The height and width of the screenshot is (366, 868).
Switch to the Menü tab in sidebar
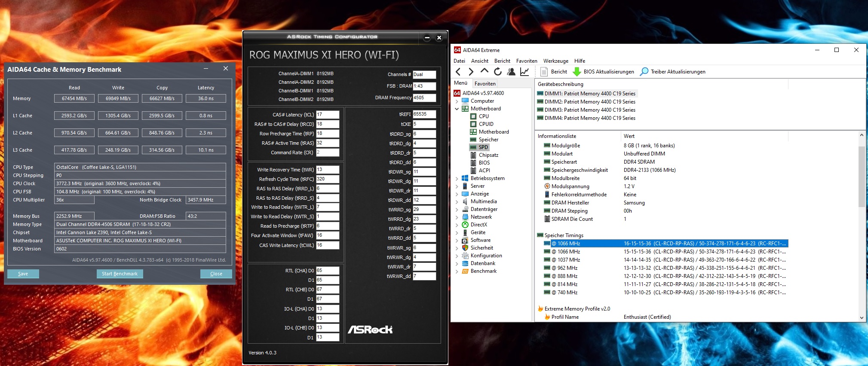460,83
